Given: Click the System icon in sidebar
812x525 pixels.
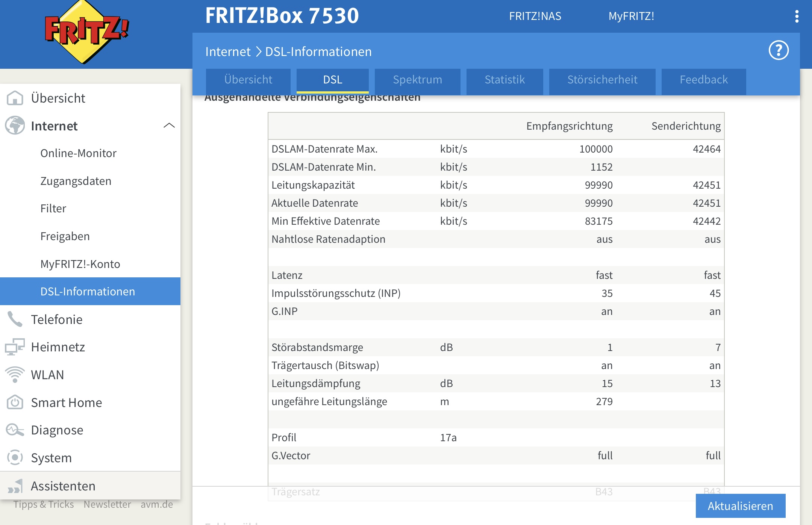Looking at the screenshot, I should coord(15,458).
